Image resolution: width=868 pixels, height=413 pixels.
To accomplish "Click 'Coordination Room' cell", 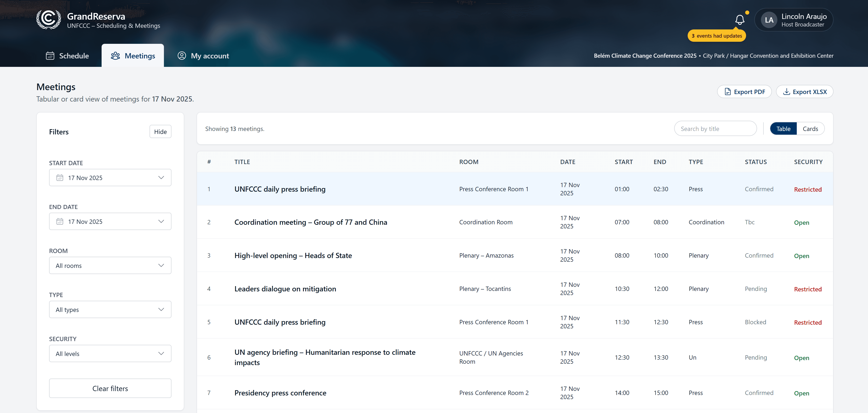I will (x=486, y=222).
